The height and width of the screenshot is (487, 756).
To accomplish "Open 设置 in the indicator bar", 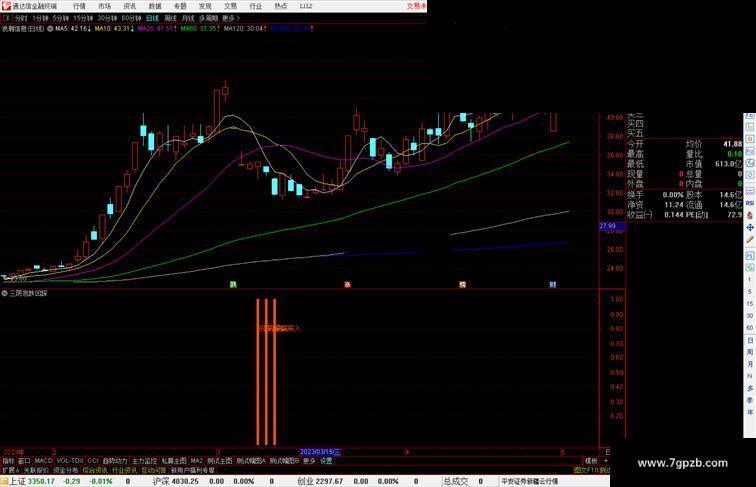I will coord(326,461).
